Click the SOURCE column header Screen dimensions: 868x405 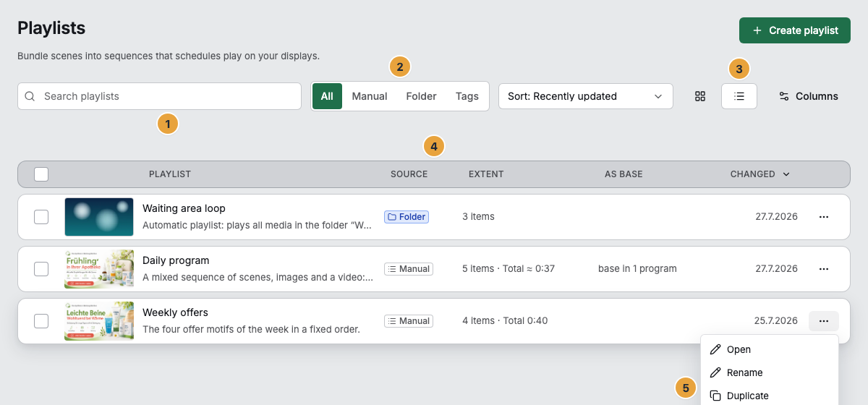409,174
